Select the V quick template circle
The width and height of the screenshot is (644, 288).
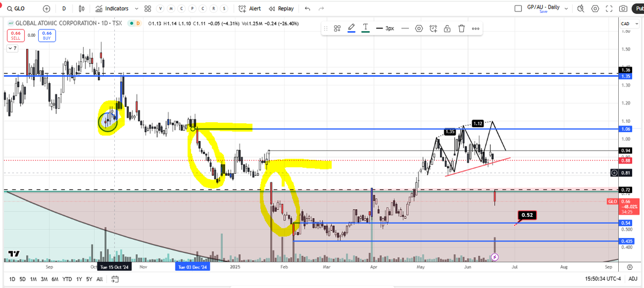click(x=160, y=9)
